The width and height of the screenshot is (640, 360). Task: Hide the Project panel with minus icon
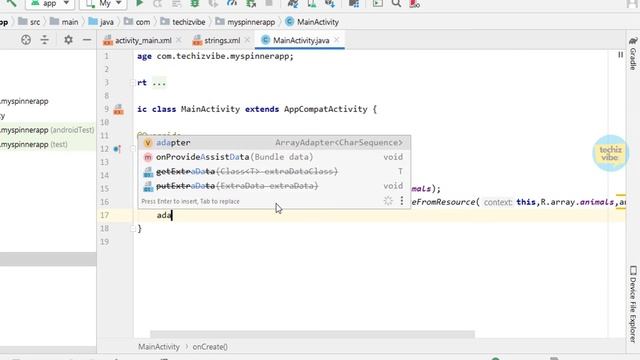coord(87,40)
